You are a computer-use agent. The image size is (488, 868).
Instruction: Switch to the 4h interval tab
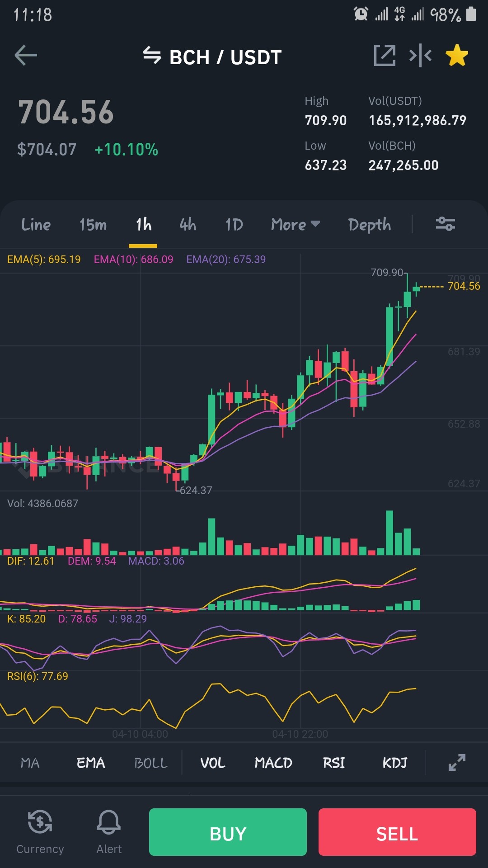tap(188, 224)
